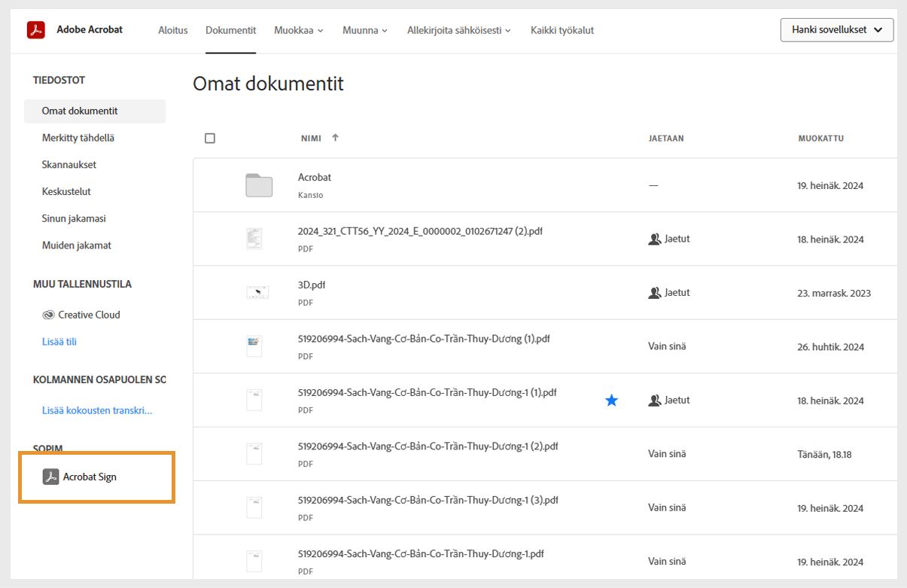Toggle blue star on starred PDF
907x588 pixels.
coord(611,401)
